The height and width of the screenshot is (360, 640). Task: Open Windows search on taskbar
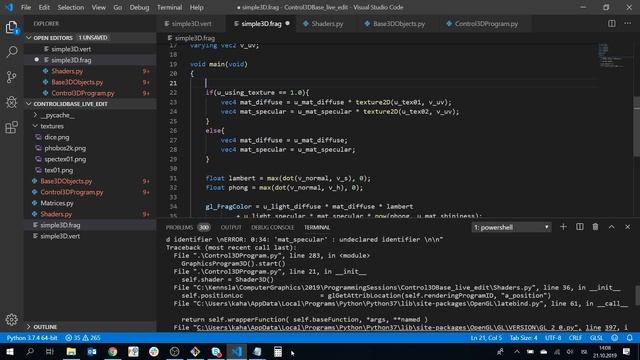point(30,352)
